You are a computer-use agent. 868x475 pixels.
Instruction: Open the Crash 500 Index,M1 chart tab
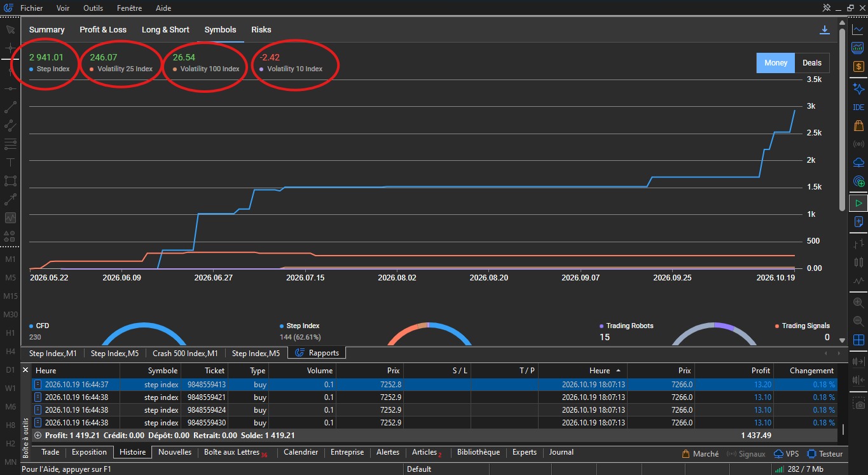tap(186, 354)
